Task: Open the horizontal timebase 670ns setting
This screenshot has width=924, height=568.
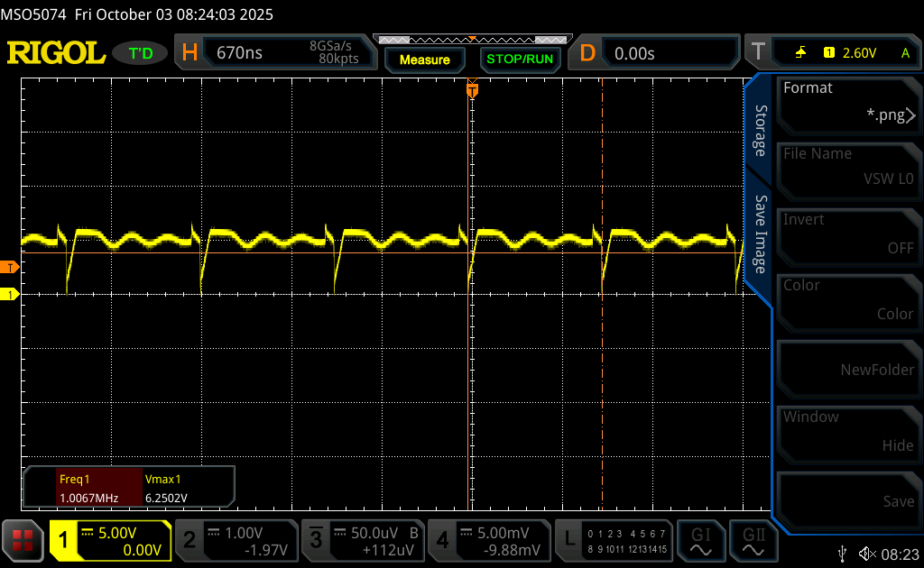Action: 275,52
